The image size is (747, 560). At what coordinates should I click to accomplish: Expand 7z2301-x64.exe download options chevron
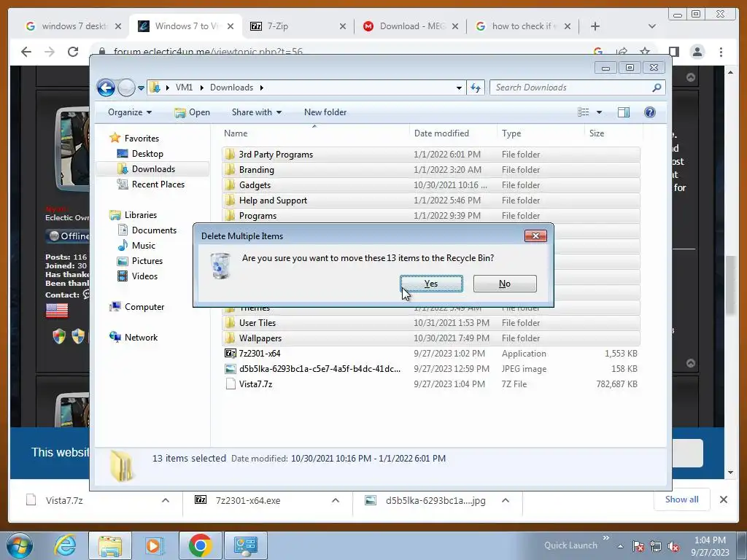pos(336,500)
